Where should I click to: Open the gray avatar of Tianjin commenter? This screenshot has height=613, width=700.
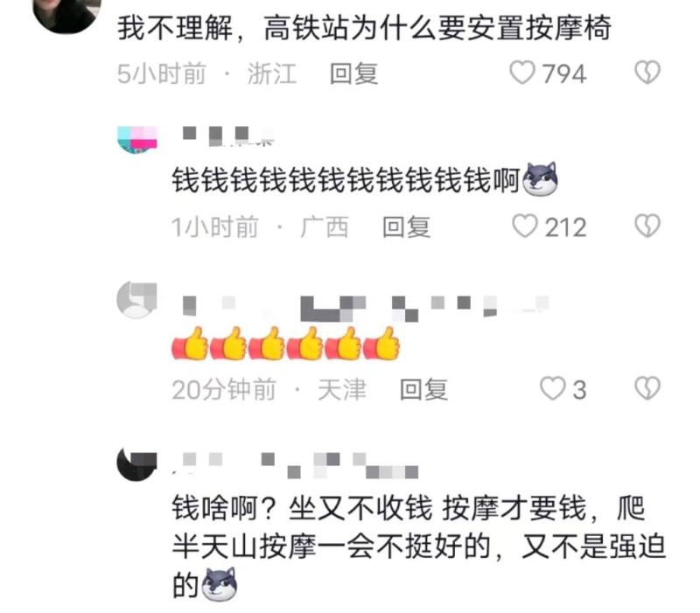pos(137,300)
